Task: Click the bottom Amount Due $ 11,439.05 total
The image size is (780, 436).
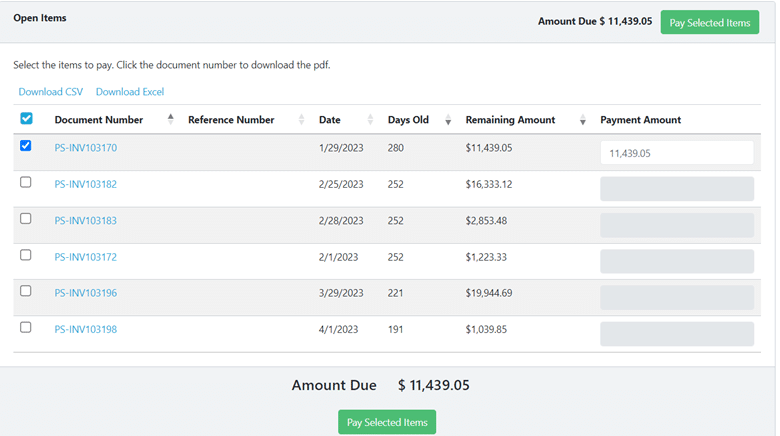Action: (x=381, y=385)
